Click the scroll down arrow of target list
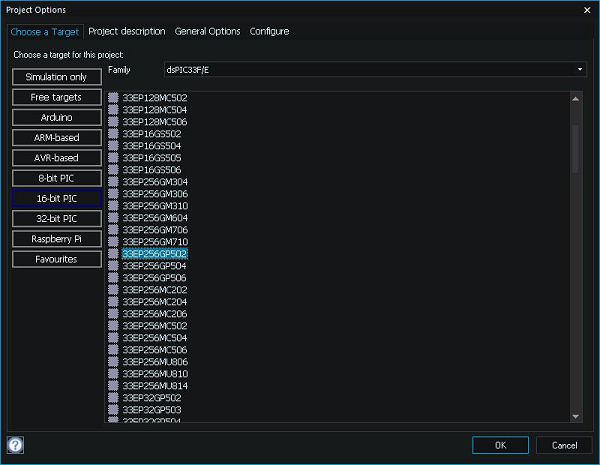600x465 pixels. point(576,416)
